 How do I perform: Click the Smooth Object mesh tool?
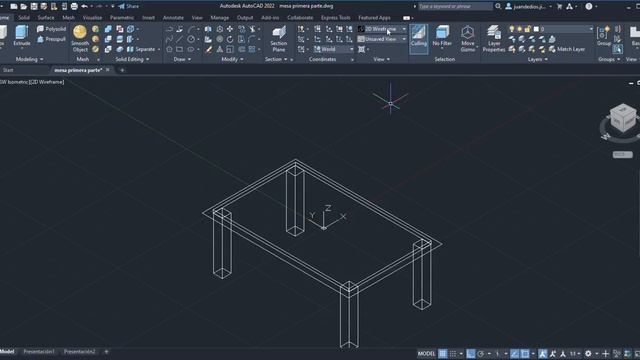(80, 39)
